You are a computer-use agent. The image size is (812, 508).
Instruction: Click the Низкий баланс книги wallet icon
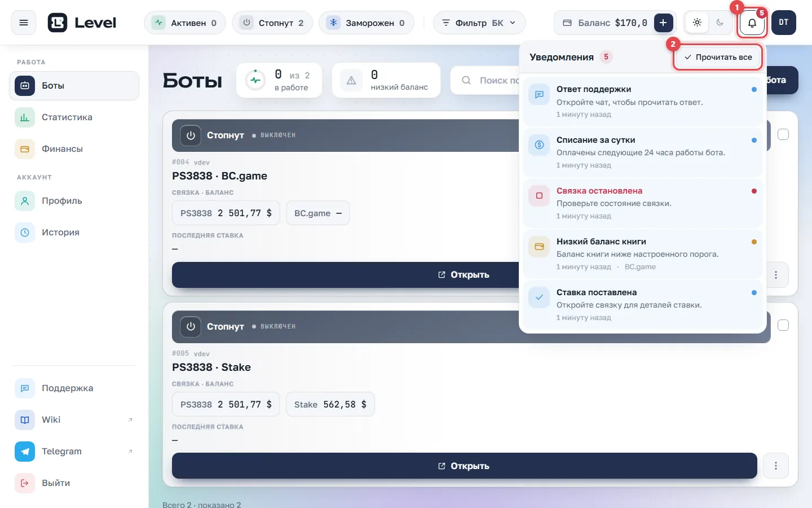(x=539, y=247)
